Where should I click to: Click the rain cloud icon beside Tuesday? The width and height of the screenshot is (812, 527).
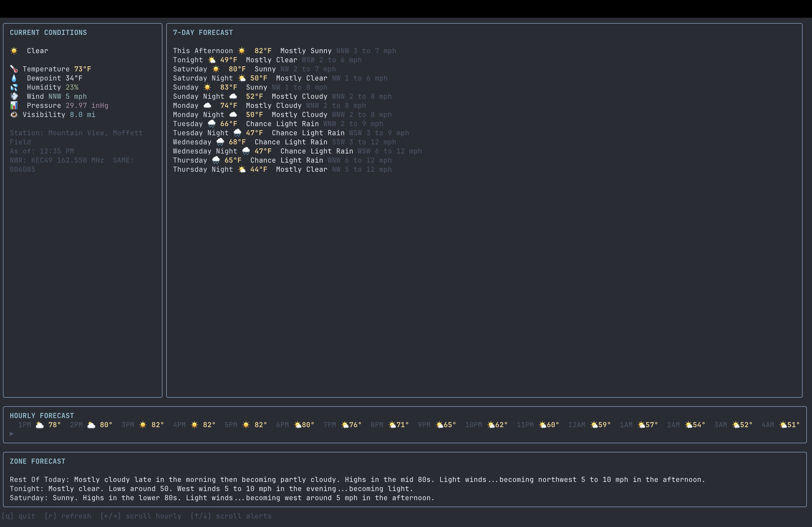[x=212, y=123]
